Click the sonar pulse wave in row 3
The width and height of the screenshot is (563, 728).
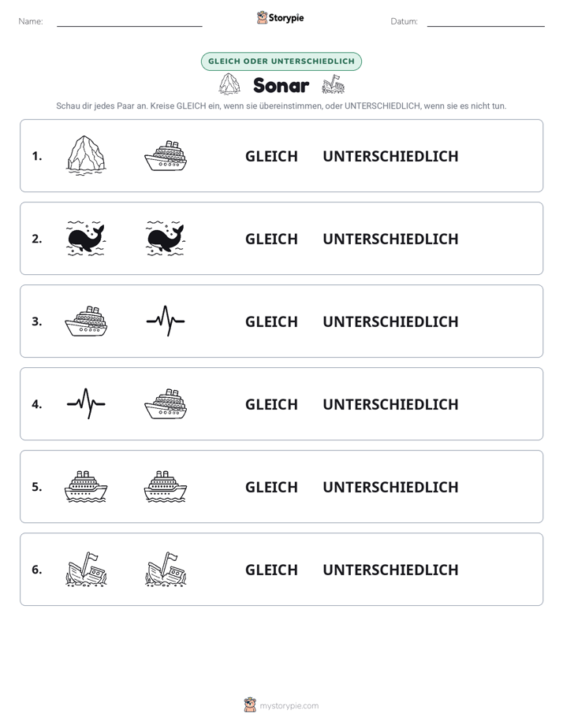[166, 321]
